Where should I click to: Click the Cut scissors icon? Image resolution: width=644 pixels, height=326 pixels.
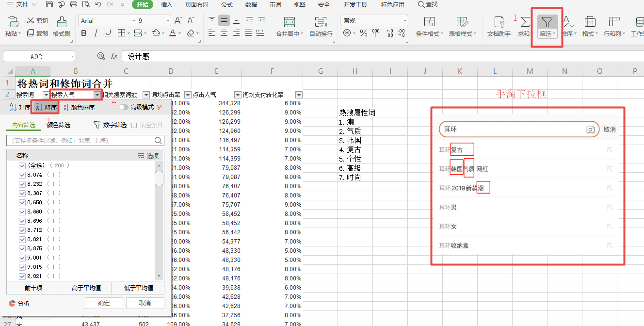point(31,20)
